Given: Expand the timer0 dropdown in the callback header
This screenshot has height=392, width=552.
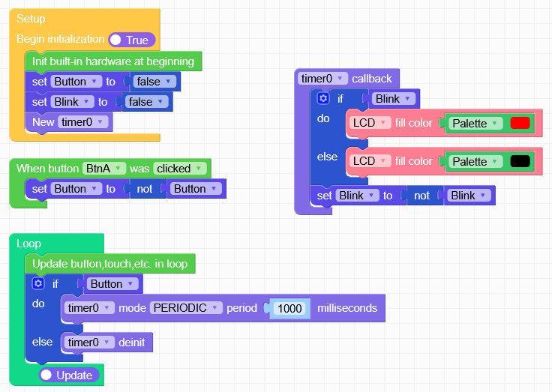Looking at the screenshot, I should [323, 78].
